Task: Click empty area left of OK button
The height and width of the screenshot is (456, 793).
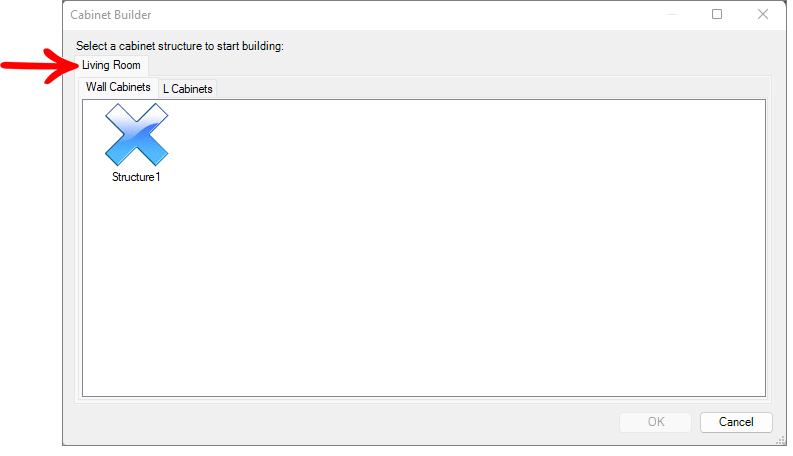Action: coord(344,422)
